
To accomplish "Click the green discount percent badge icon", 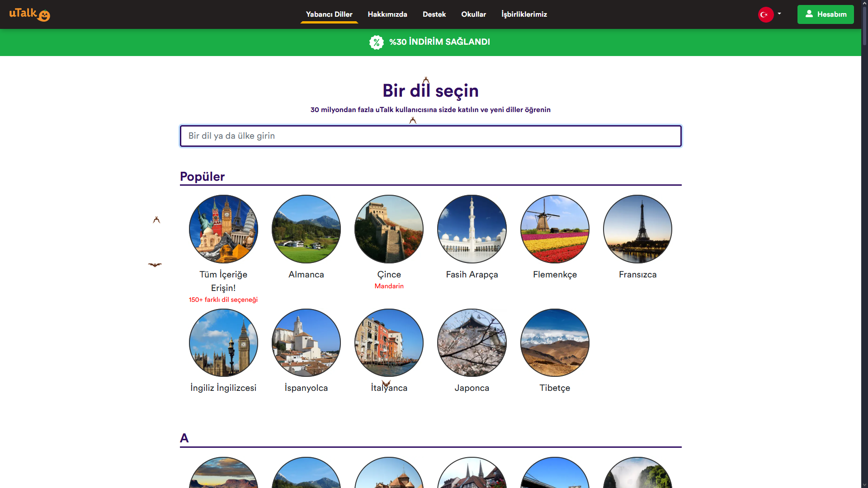I will [376, 42].
